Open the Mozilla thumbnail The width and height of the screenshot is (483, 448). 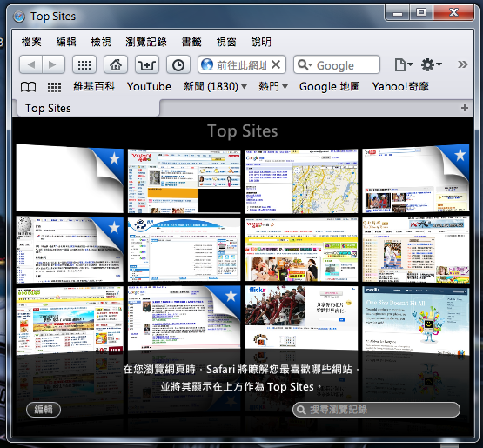tap(415, 320)
